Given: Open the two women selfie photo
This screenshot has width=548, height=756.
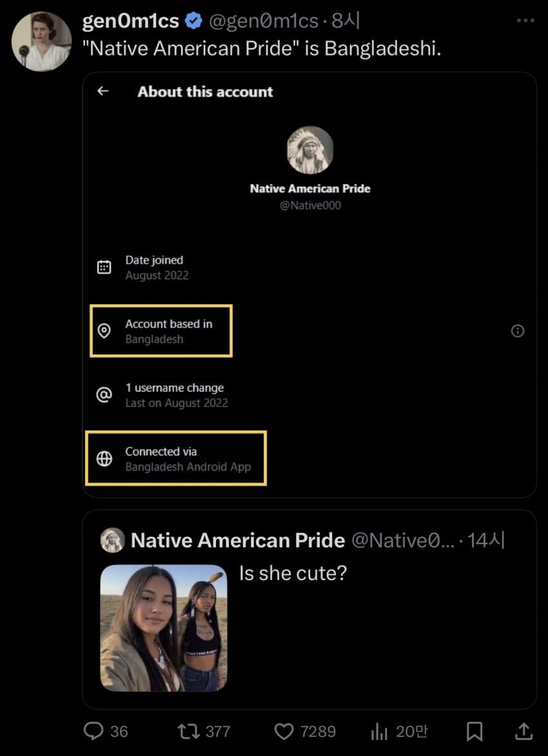Looking at the screenshot, I should (164, 628).
